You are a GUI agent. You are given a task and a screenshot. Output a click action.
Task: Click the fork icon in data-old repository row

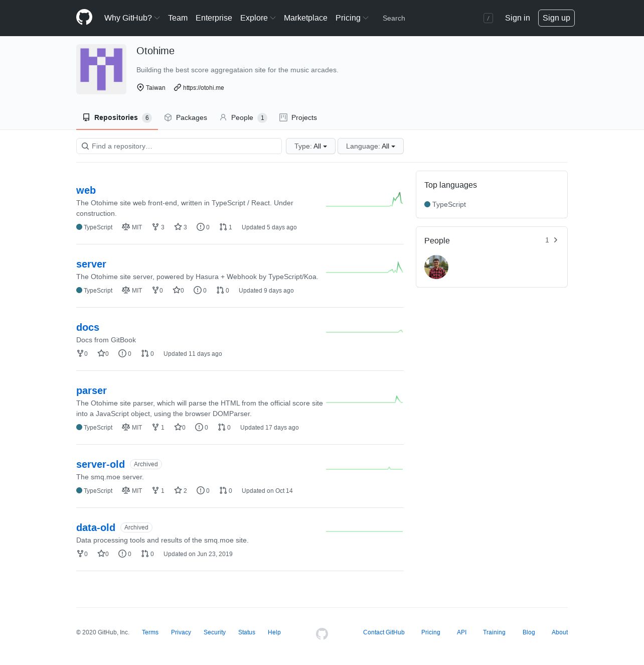pyautogui.click(x=80, y=554)
